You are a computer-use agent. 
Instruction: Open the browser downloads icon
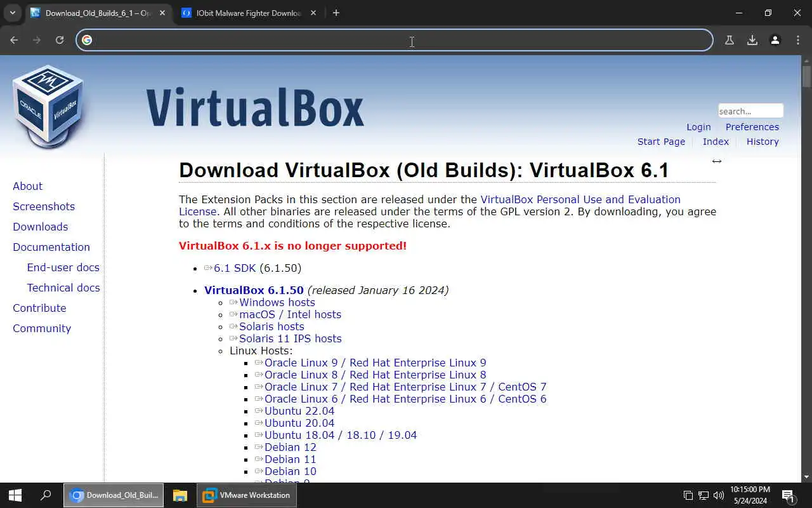point(752,40)
